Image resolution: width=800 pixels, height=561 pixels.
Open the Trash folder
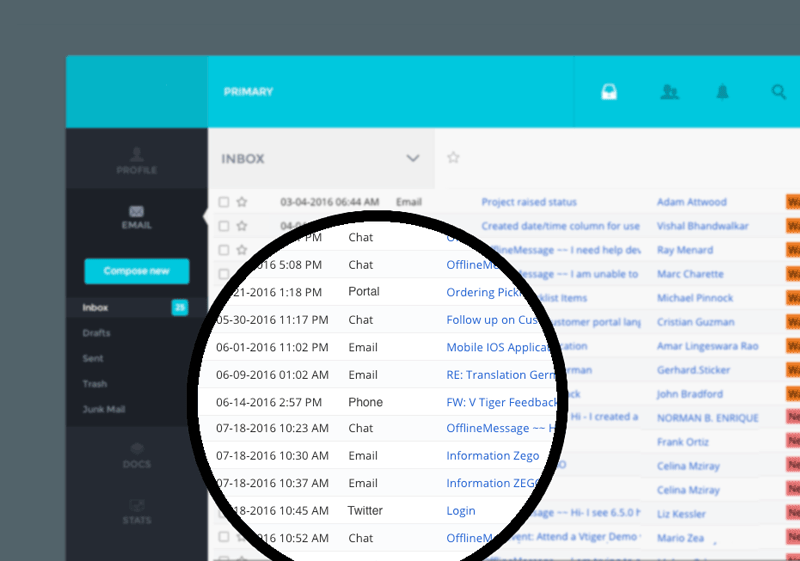(x=94, y=384)
